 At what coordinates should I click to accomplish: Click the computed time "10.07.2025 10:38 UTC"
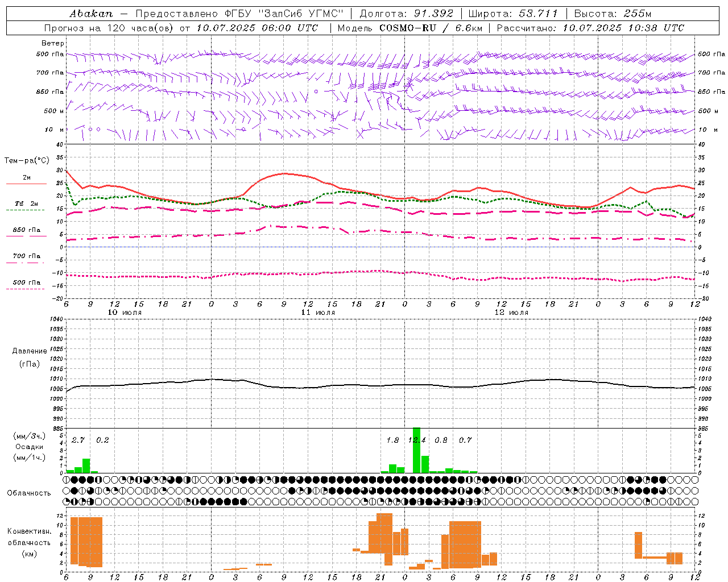[623, 27]
